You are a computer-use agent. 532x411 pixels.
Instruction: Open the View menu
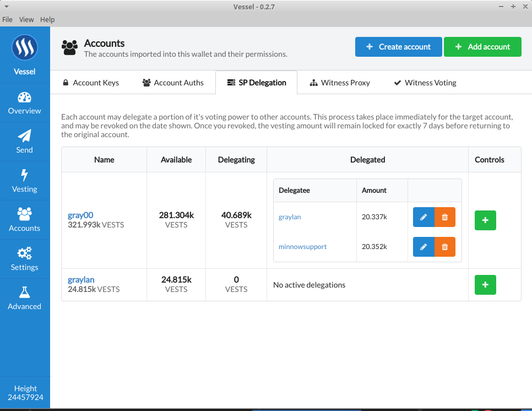point(26,20)
